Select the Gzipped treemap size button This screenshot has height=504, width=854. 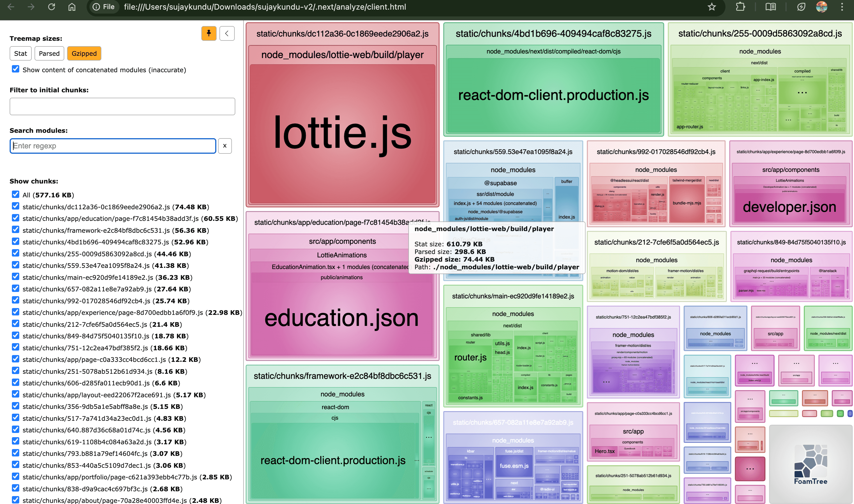[x=84, y=53]
